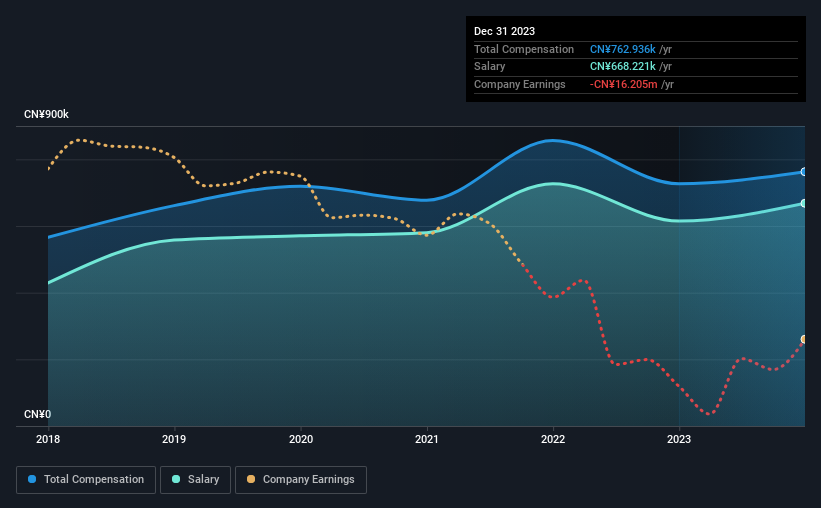This screenshot has height=508, width=821.
Task: Click the CN¥0 y-axis label
Action: pyautogui.click(x=38, y=414)
